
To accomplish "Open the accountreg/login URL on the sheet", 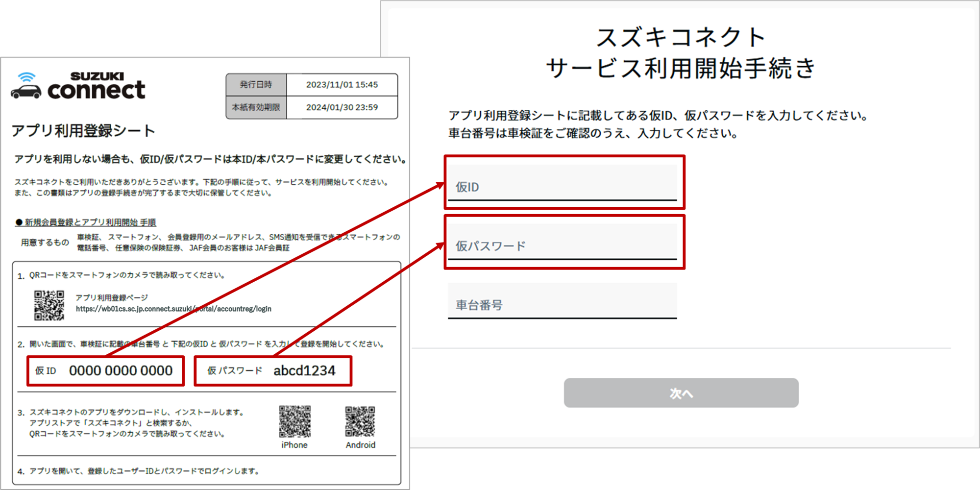I will coord(173,309).
